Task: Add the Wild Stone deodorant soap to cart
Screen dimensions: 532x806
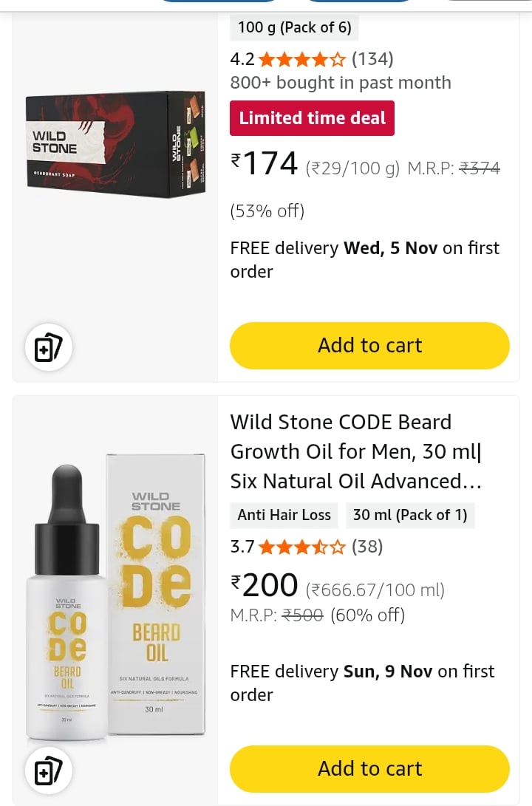Action: point(369,345)
